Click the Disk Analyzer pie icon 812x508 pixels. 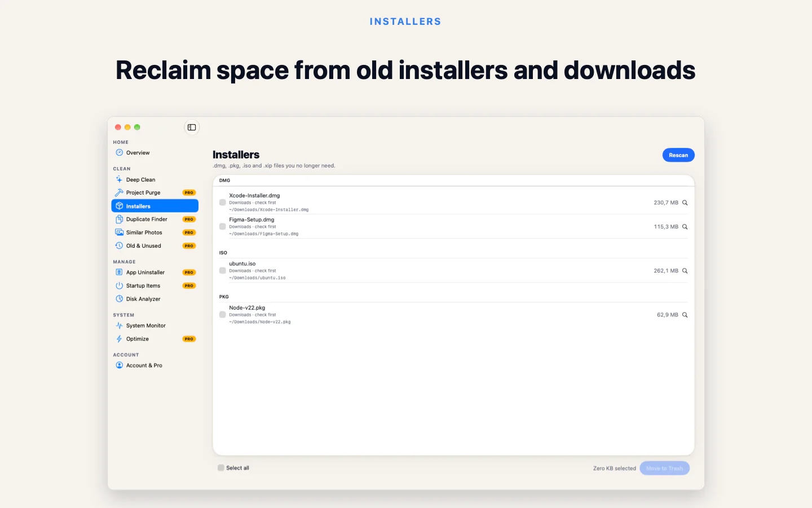(119, 299)
